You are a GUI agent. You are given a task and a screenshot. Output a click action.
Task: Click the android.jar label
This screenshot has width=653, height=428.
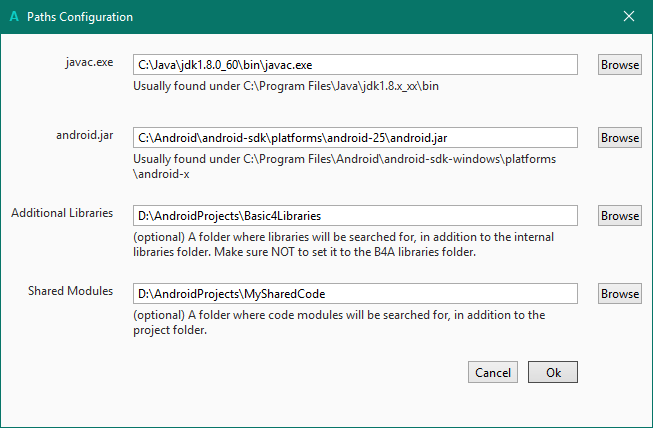pyautogui.click(x=86, y=135)
